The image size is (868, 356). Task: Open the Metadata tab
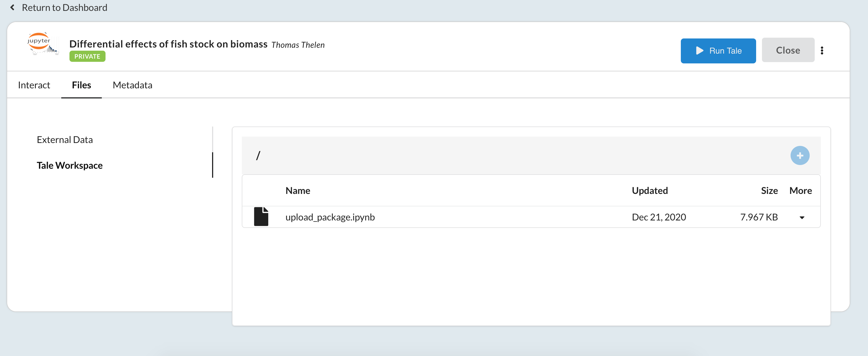[132, 85]
